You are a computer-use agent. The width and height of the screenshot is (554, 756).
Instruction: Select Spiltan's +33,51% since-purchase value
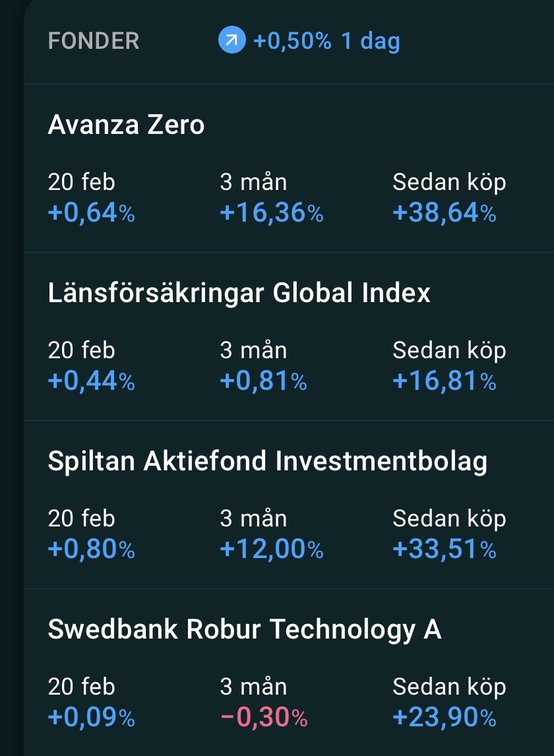coord(444,550)
